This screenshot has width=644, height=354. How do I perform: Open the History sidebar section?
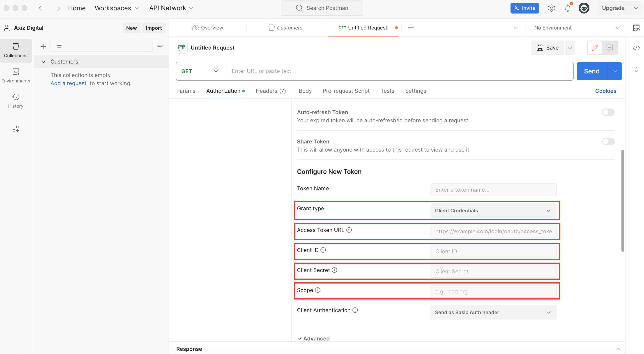point(16,101)
